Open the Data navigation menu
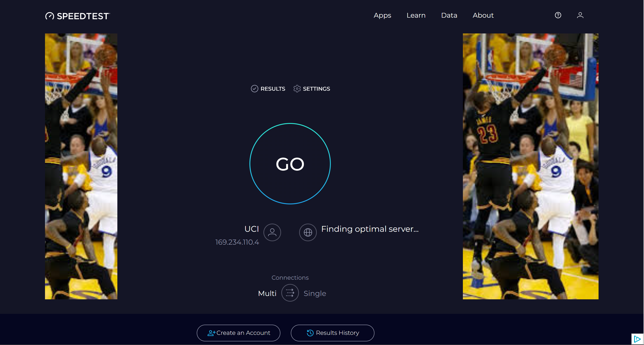The image size is (644, 345). (449, 15)
